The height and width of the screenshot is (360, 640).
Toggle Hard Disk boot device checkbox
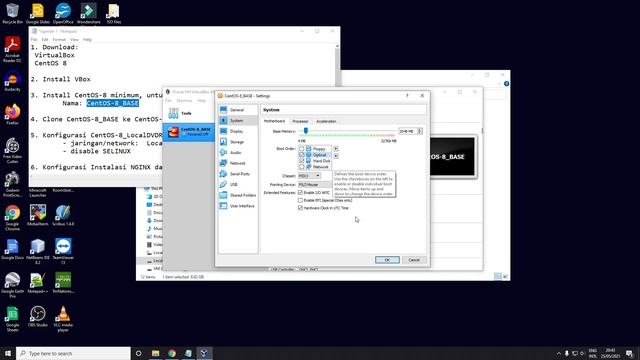point(302,161)
